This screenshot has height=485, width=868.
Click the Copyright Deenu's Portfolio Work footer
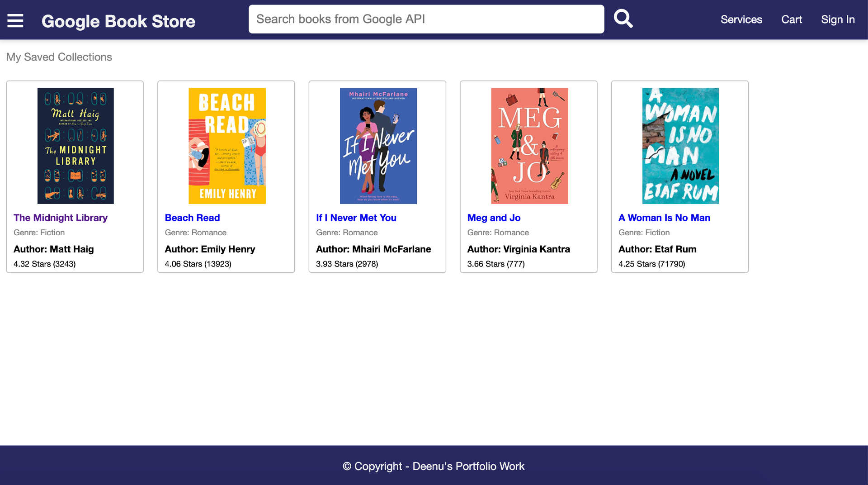point(434,466)
